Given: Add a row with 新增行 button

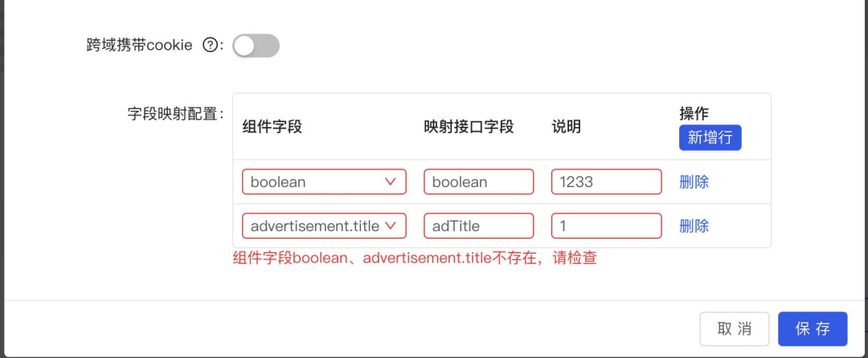Looking at the screenshot, I should (710, 137).
